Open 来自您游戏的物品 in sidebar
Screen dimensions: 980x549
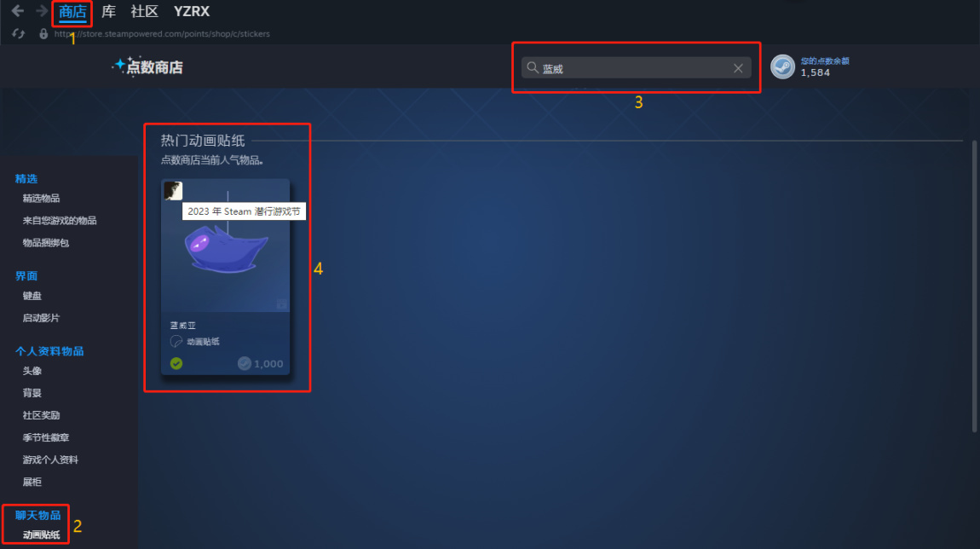tap(60, 220)
